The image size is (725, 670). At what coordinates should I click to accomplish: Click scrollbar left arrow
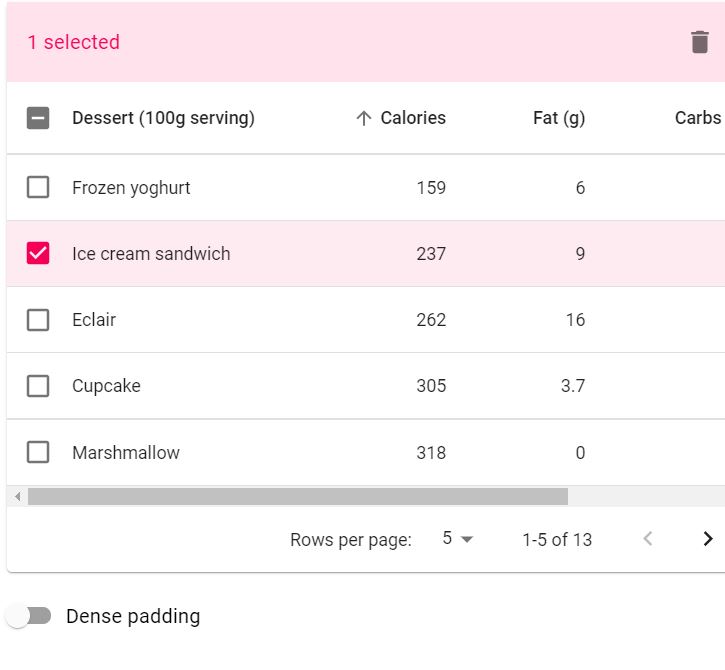click(16, 496)
